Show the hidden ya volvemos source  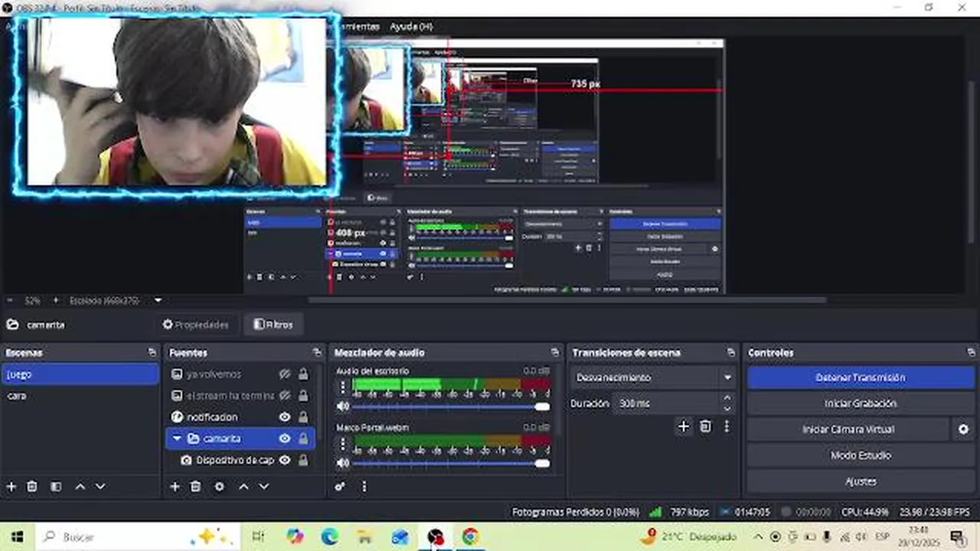point(285,374)
